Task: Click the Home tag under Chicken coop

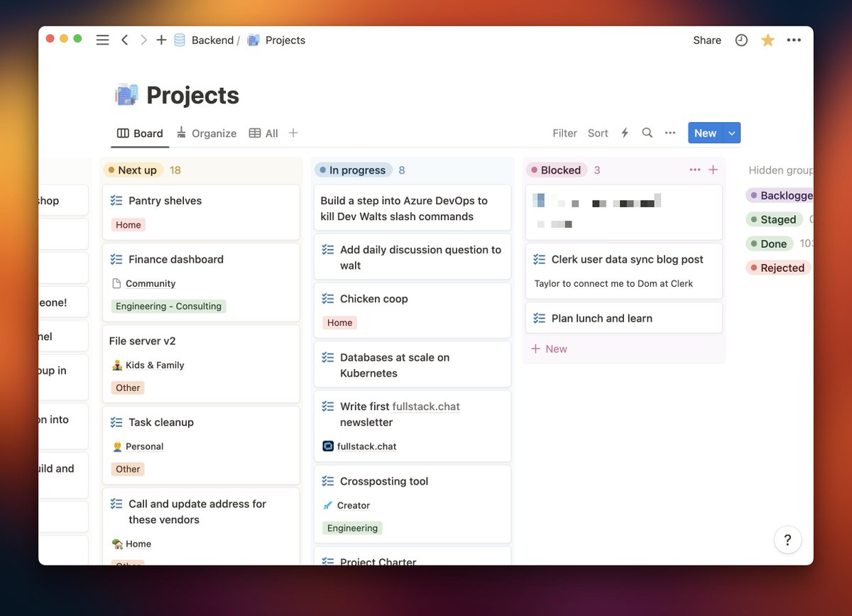Action: pyautogui.click(x=339, y=323)
